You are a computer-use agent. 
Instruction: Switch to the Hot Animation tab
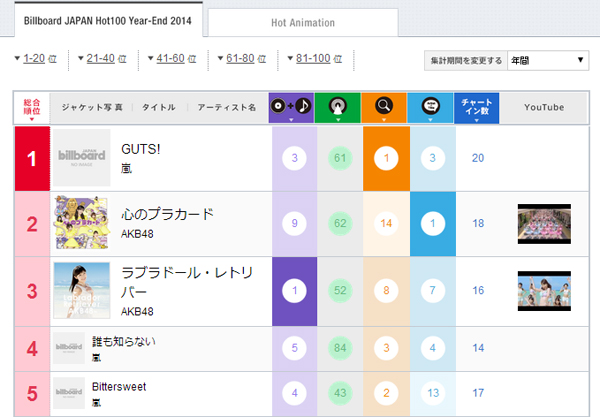coord(303,22)
